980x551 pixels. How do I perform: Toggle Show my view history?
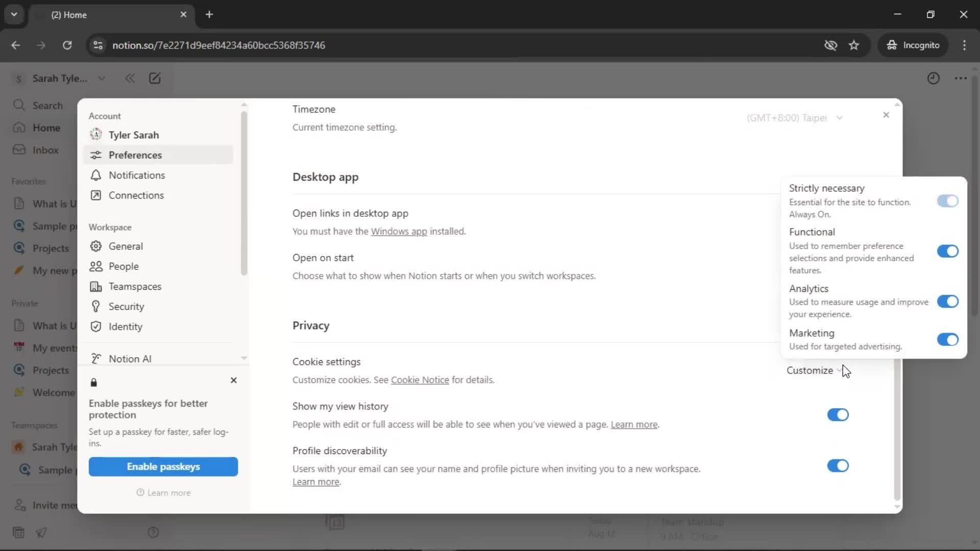[x=838, y=415]
